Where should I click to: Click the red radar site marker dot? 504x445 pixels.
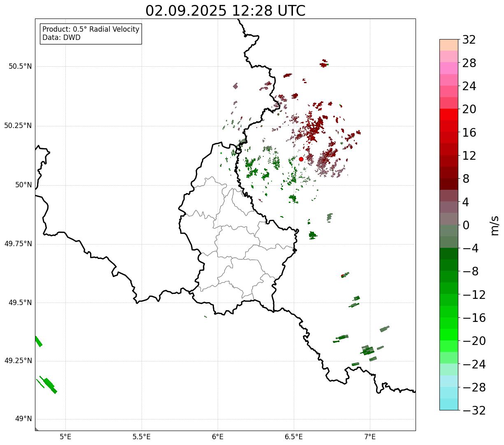point(301,159)
